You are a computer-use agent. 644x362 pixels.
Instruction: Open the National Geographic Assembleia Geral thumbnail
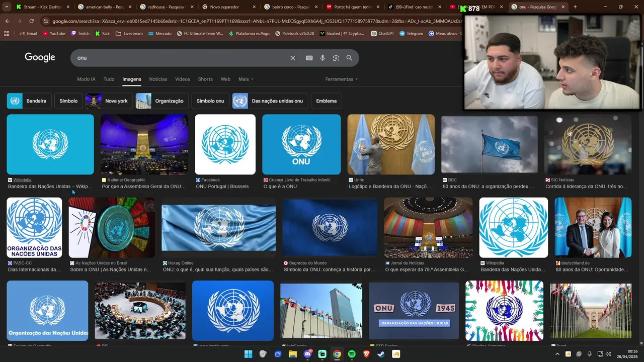(x=144, y=144)
